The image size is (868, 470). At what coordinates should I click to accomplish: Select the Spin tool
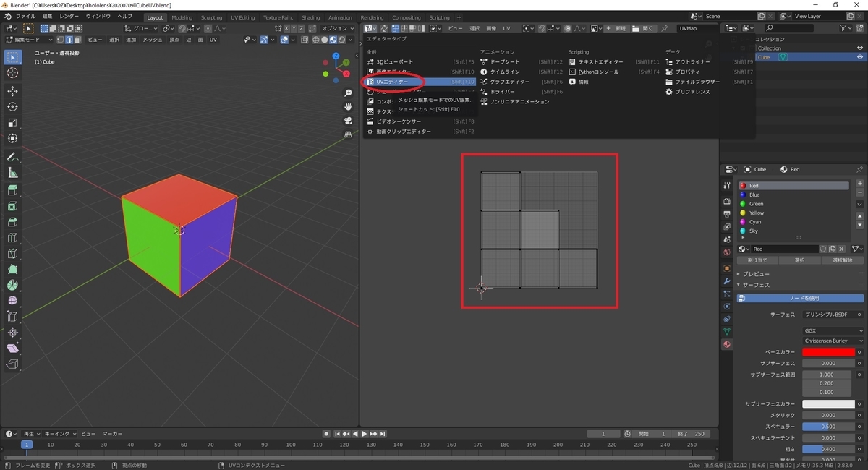[x=13, y=286]
